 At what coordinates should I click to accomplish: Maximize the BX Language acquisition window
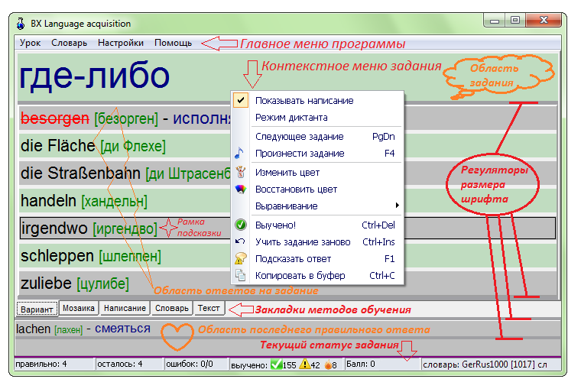(515, 21)
